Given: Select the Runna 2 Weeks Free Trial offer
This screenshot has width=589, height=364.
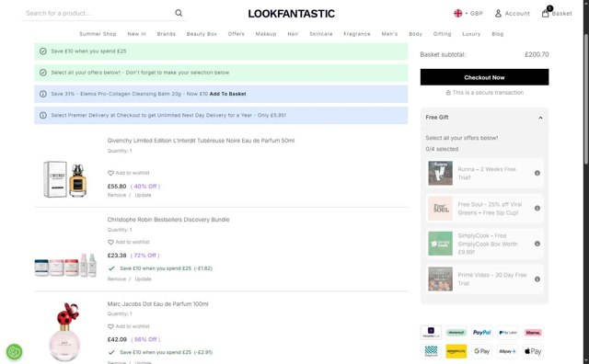Looking at the screenshot, I should (485, 173).
